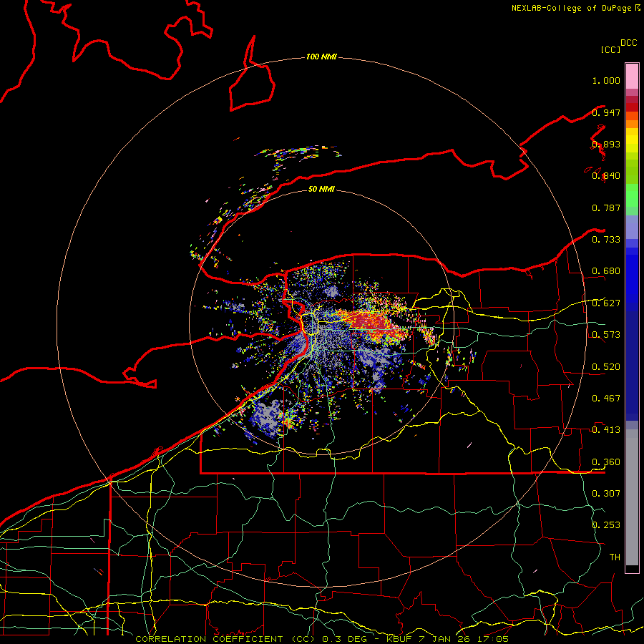This screenshot has width=644, height=644.
Task: Pick the dark red swatch beside 0.947
Action: [x=632, y=107]
